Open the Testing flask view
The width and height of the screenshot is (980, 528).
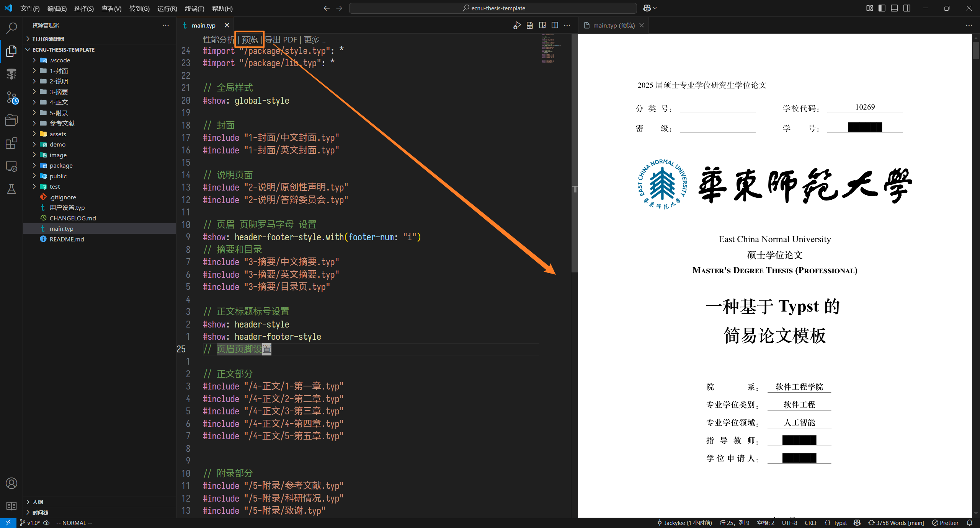click(x=11, y=189)
